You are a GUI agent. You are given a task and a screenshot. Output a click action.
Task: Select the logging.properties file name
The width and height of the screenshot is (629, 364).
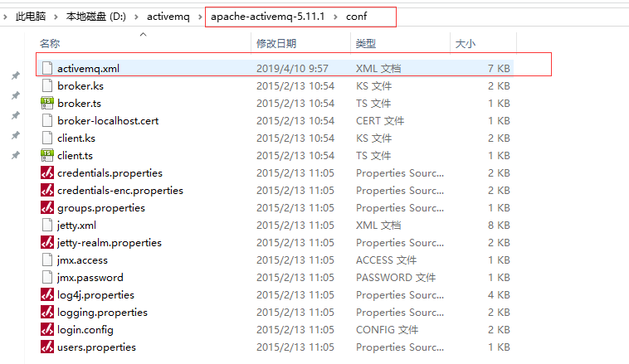click(102, 313)
